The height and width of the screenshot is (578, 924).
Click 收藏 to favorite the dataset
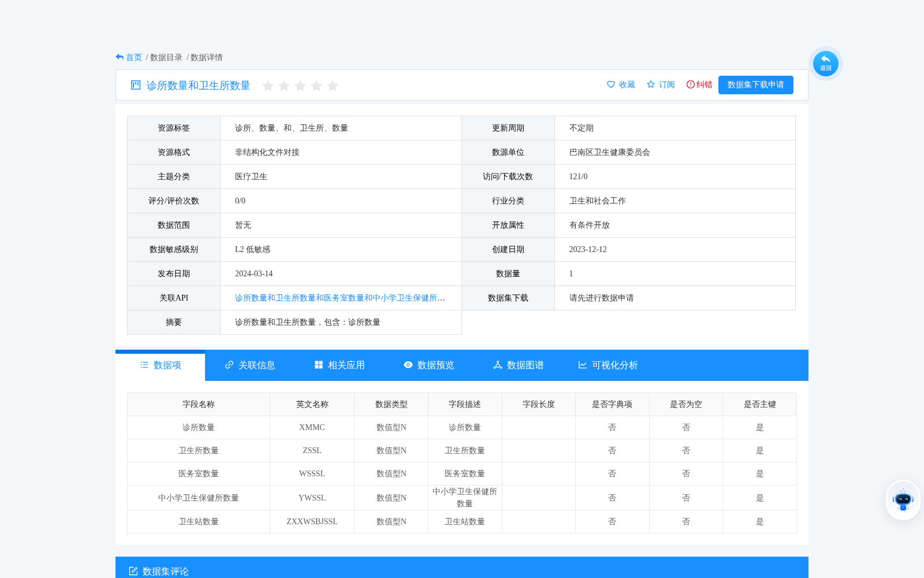(x=627, y=84)
